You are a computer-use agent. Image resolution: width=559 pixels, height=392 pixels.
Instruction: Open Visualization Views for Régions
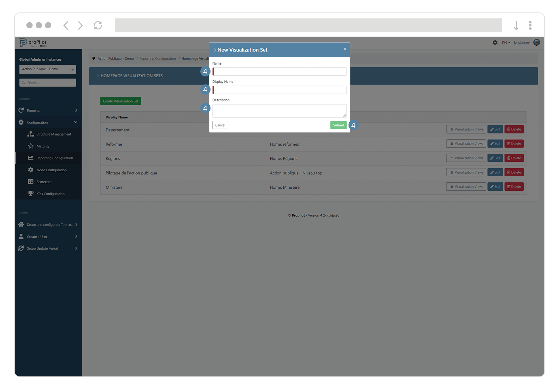[x=466, y=158]
